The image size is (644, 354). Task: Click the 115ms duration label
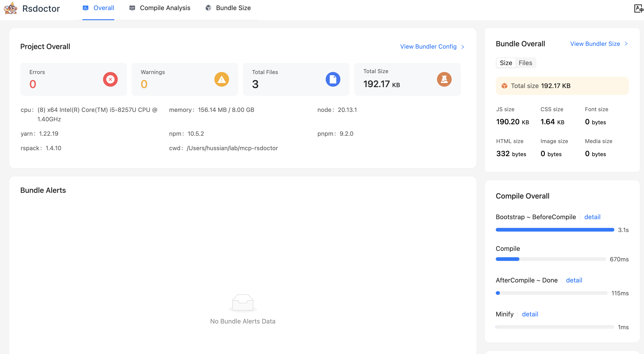[620, 293]
